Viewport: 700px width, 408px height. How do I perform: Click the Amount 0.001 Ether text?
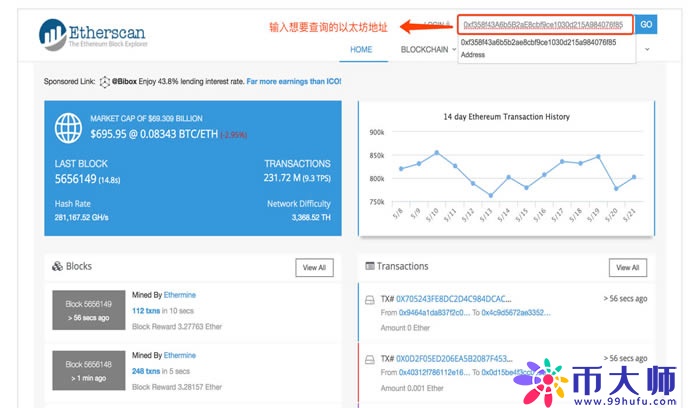coord(412,388)
